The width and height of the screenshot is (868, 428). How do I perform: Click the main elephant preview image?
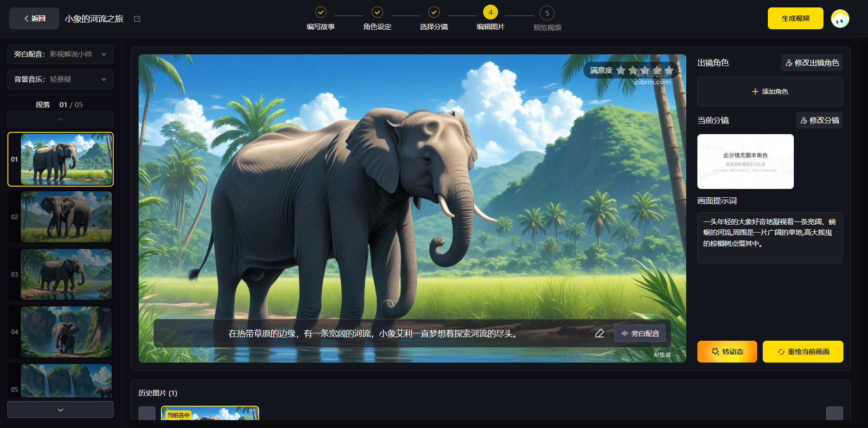[x=412, y=208]
